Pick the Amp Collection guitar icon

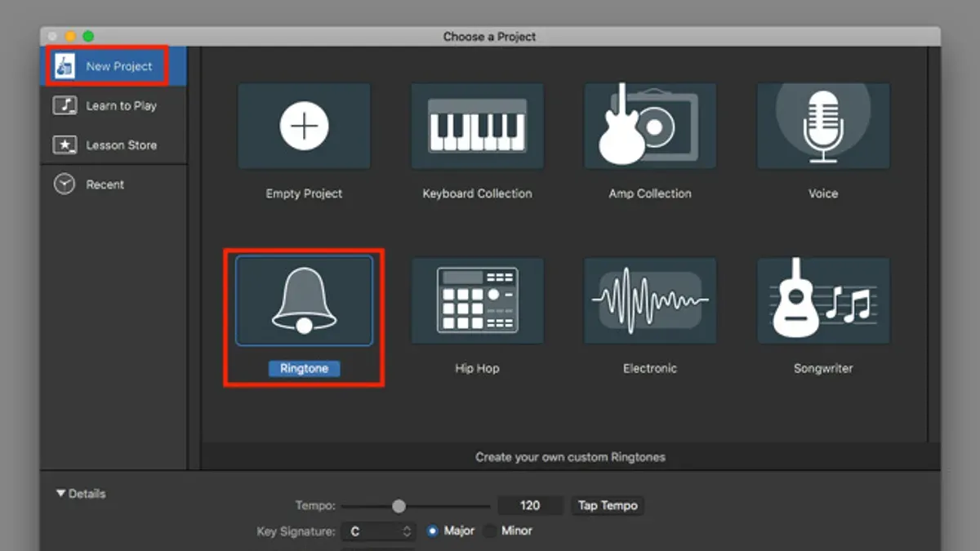pos(650,126)
